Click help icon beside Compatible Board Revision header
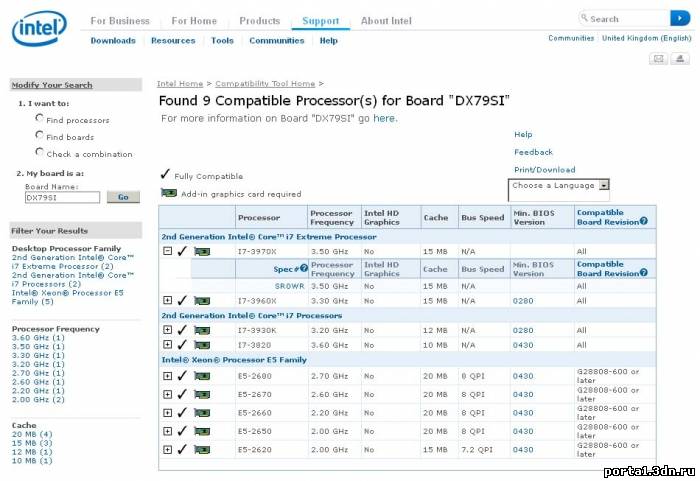 click(643, 221)
